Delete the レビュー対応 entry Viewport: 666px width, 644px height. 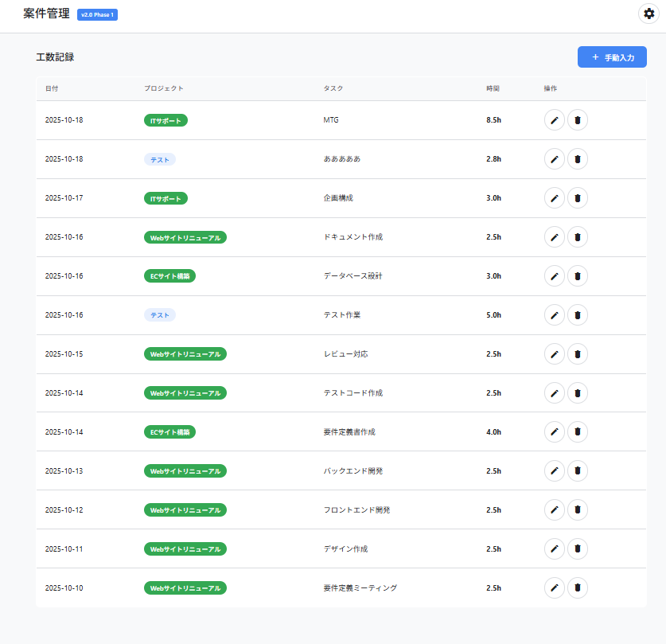click(578, 354)
